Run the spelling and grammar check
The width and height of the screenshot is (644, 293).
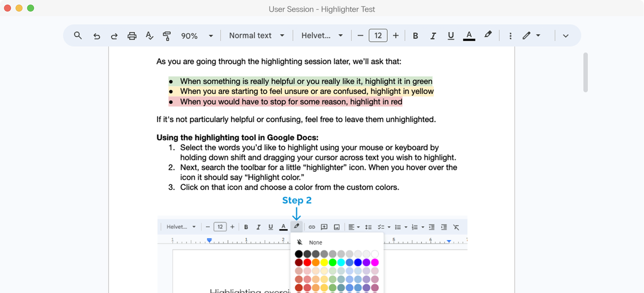(x=149, y=35)
